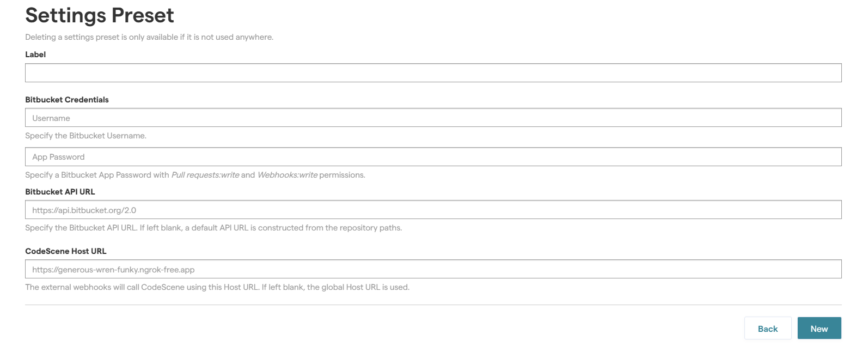Image resolution: width=868 pixels, height=352 pixels.
Task: Click the CodeScene Host URL input field
Action: pos(433,269)
